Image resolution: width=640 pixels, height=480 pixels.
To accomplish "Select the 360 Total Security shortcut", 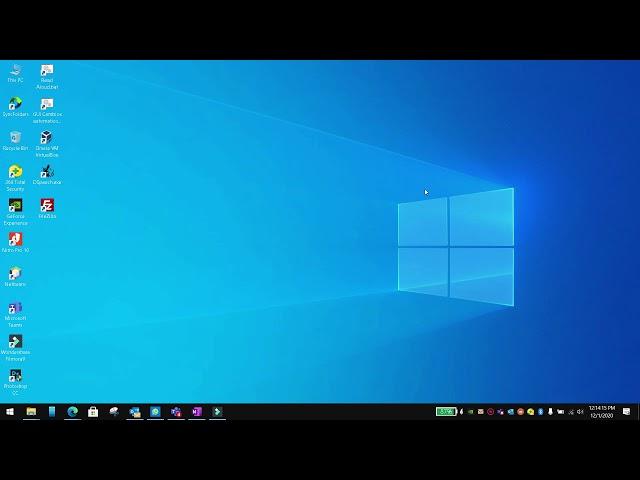I will [15, 178].
